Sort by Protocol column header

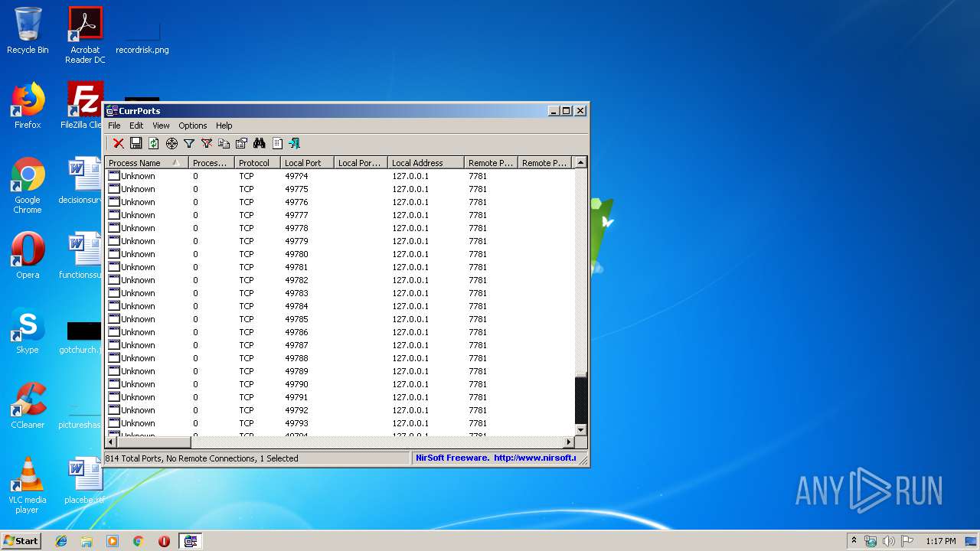(x=257, y=163)
